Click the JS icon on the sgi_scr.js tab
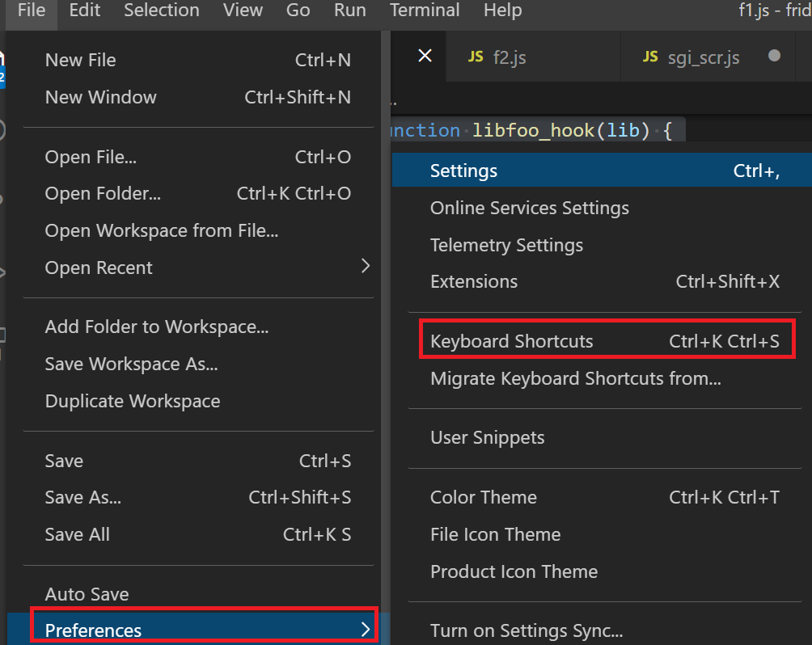 tap(649, 57)
